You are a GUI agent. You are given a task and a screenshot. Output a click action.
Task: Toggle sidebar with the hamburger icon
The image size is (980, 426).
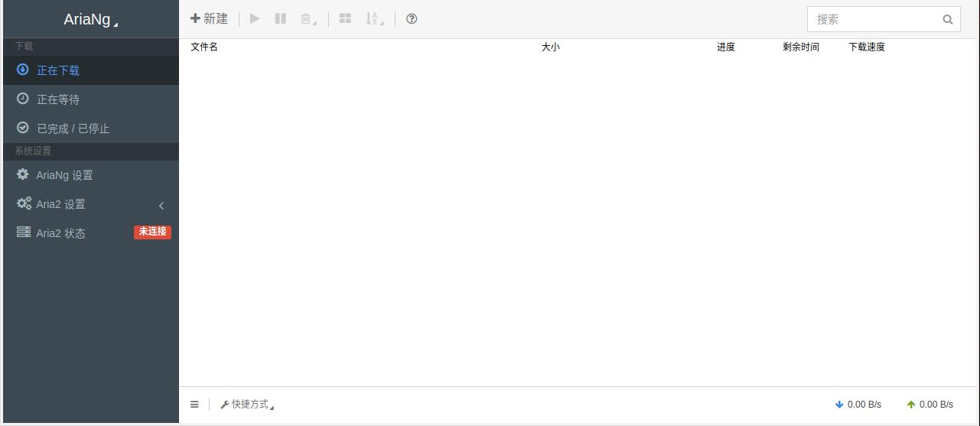(x=194, y=405)
